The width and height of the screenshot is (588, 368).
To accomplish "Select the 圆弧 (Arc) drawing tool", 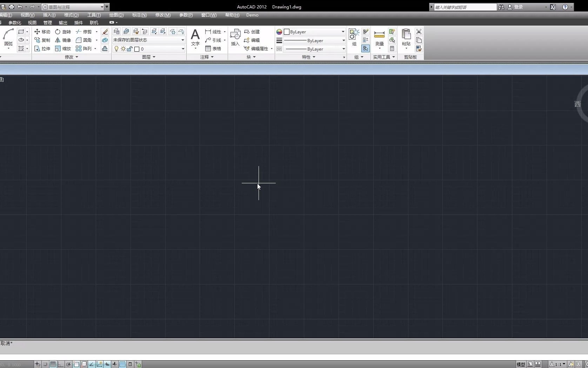I will click(8, 38).
